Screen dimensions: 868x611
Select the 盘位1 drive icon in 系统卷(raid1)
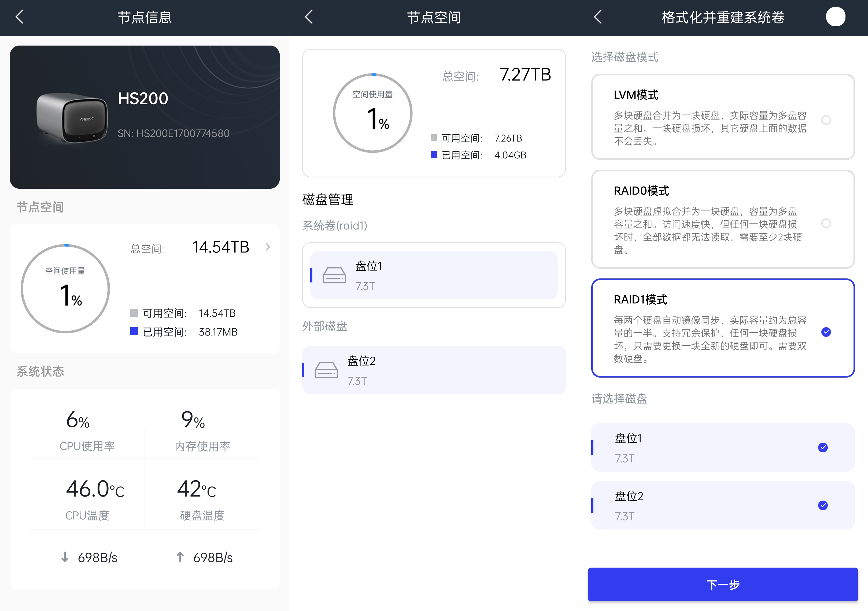click(334, 275)
